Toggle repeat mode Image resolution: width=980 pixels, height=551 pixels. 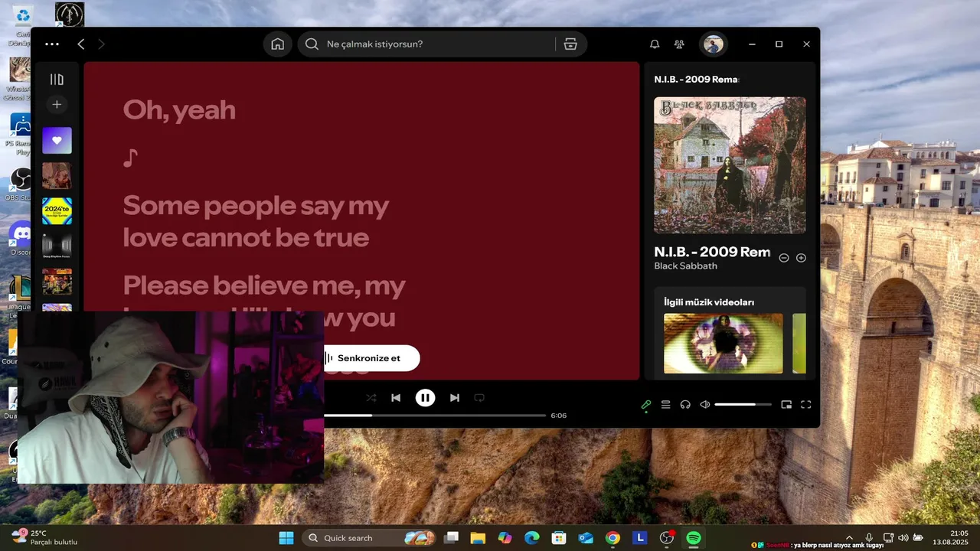tap(479, 398)
